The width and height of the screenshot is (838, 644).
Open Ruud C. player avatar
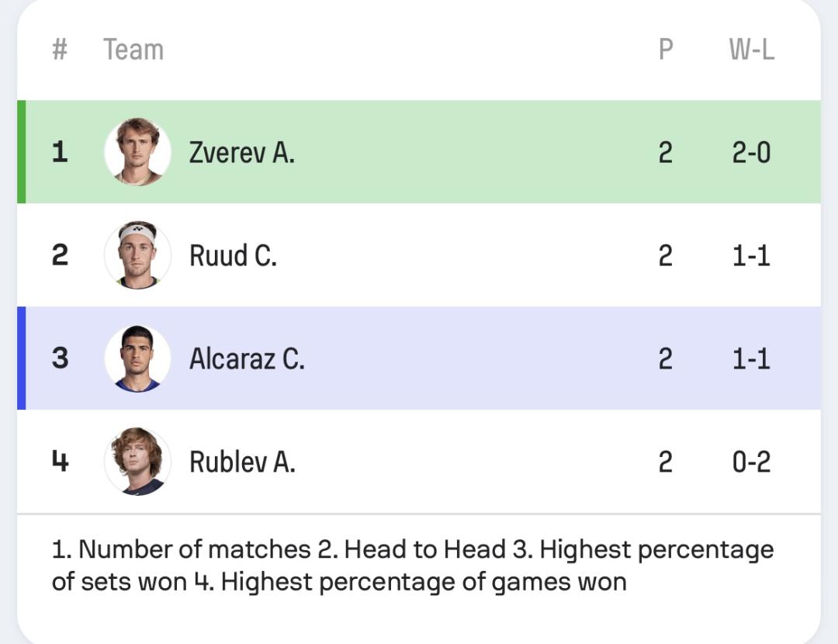137,255
